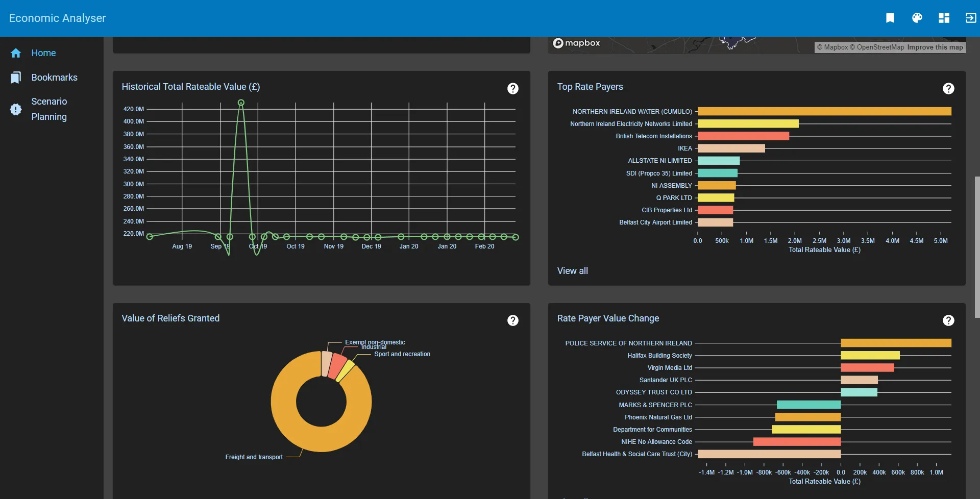This screenshot has height=499, width=980.
Task: Open help for Historical Total Rateable Value
Action: click(x=513, y=89)
